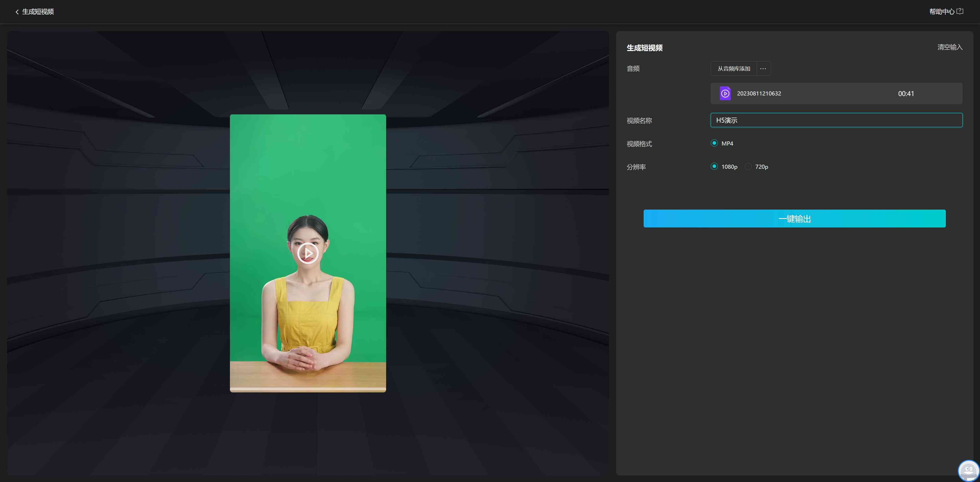Edit the 视频名称 input field H5演示
Image resolution: width=980 pixels, height=482 pixels.
[836, 120]
